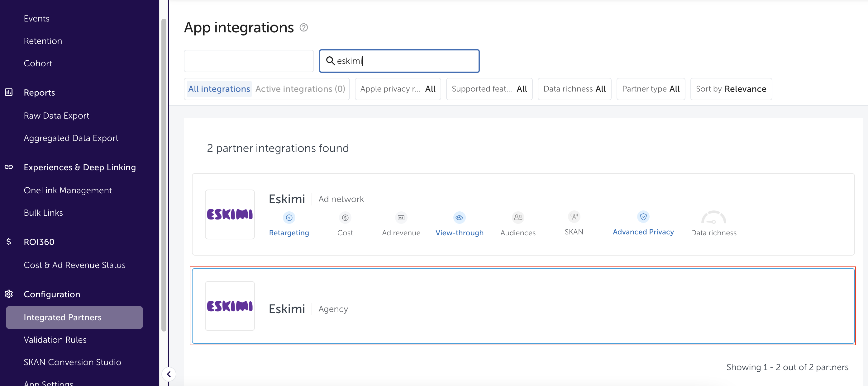868x386 pixels.
Task: Click the ROI360 section heading
Action: point(39,242)
